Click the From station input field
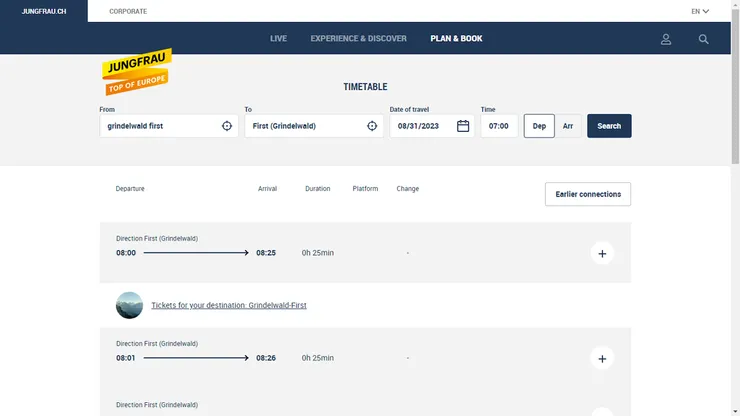Screen dimensions: 740x416 (168, 126)
